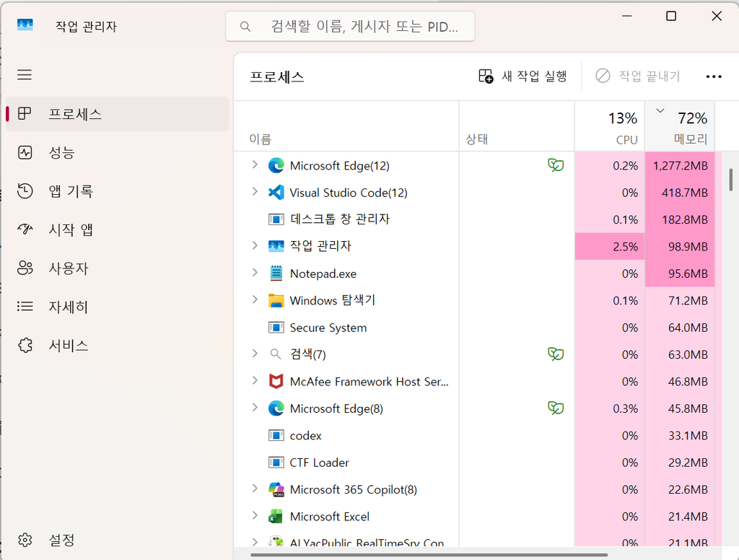Viewport: 739px width, 560px height.
Task: Click the 새 작업 실행 button
Action: (522, 76)
